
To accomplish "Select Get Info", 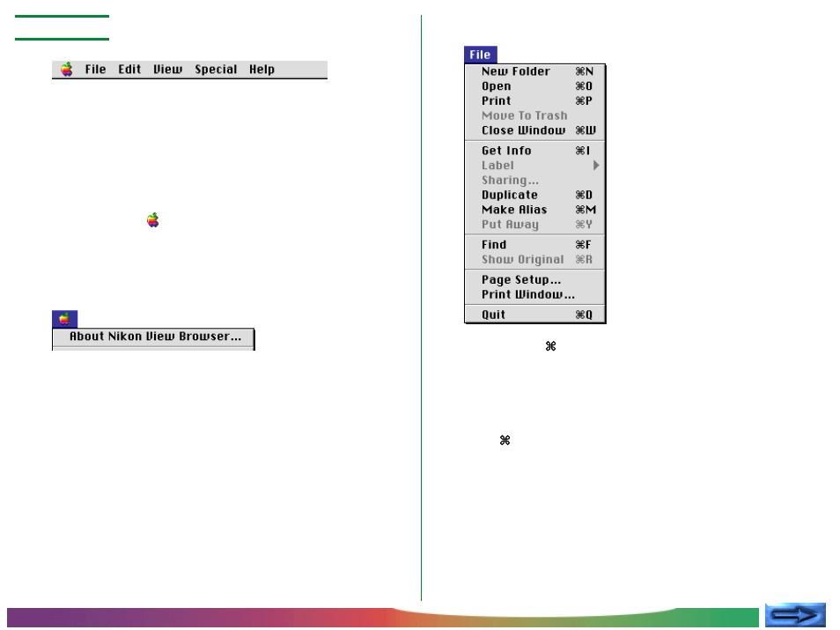I will click(534, 151).
